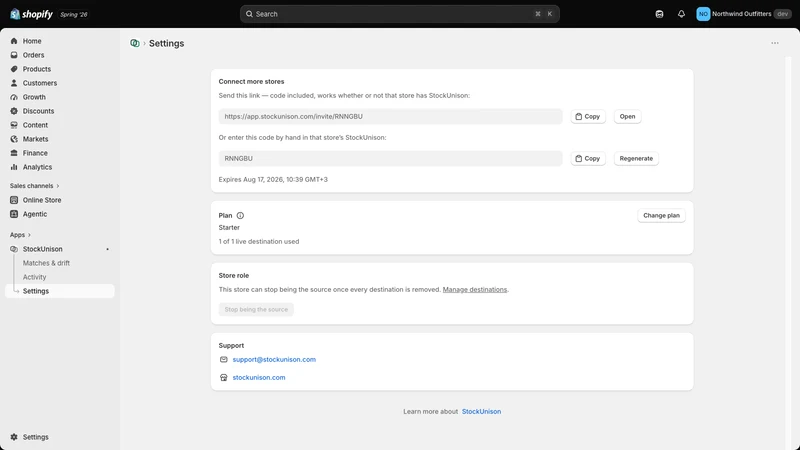Open notifications bell
Viewport: 800px width, 450px height.
681,14
